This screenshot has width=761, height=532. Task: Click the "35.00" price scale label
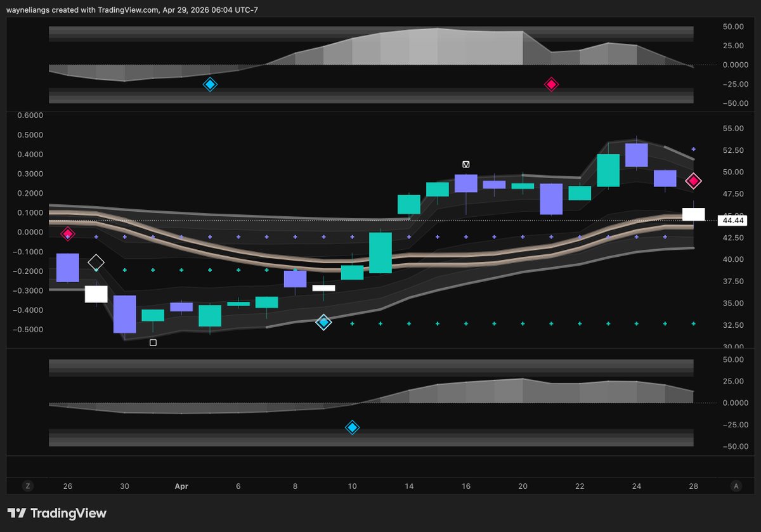[732, 303]
